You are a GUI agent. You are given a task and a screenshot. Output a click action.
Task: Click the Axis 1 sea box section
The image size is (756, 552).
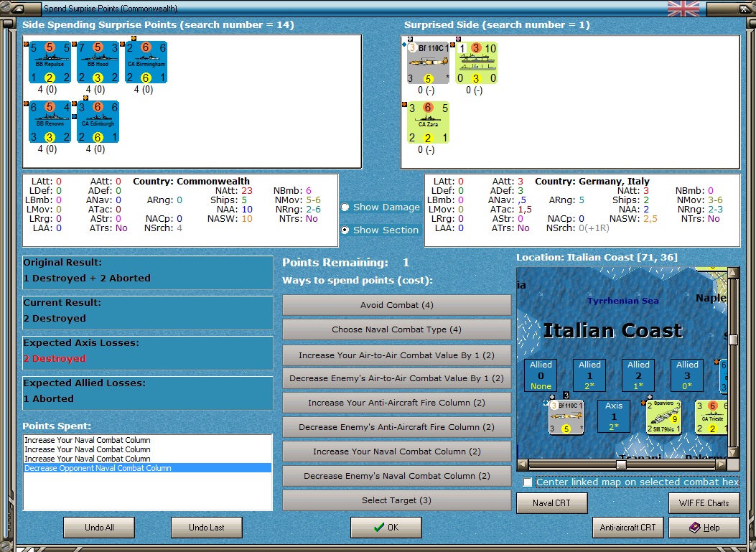pyautogui.click(x=614, y=416)
